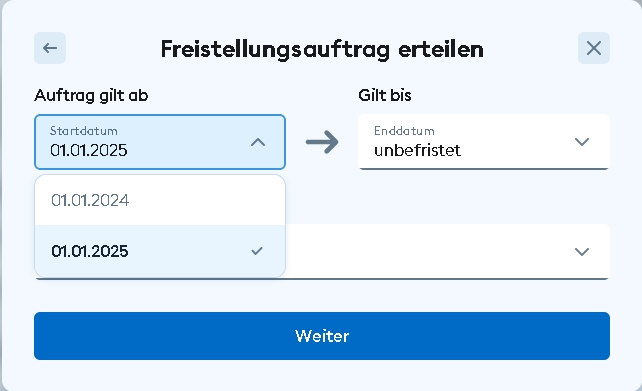Click the chevron of the partially hidden dropdown

pyautogui.click(x=582, y=251)
